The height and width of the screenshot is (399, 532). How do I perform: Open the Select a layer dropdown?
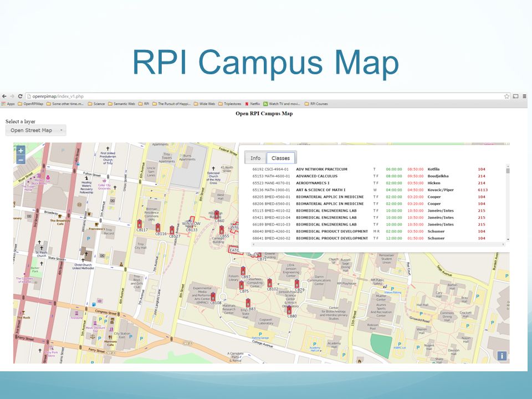pos(35,130)
